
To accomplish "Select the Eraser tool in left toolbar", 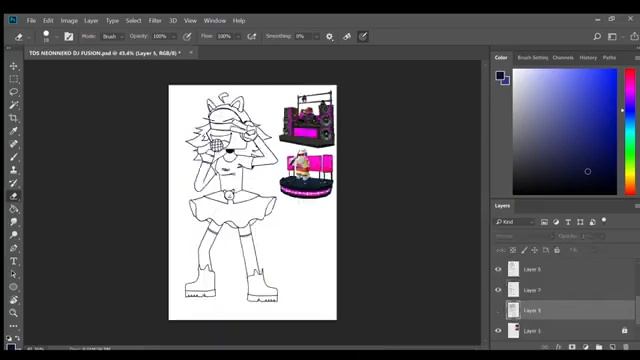I will pyautogui.click(x=13, y=196).
